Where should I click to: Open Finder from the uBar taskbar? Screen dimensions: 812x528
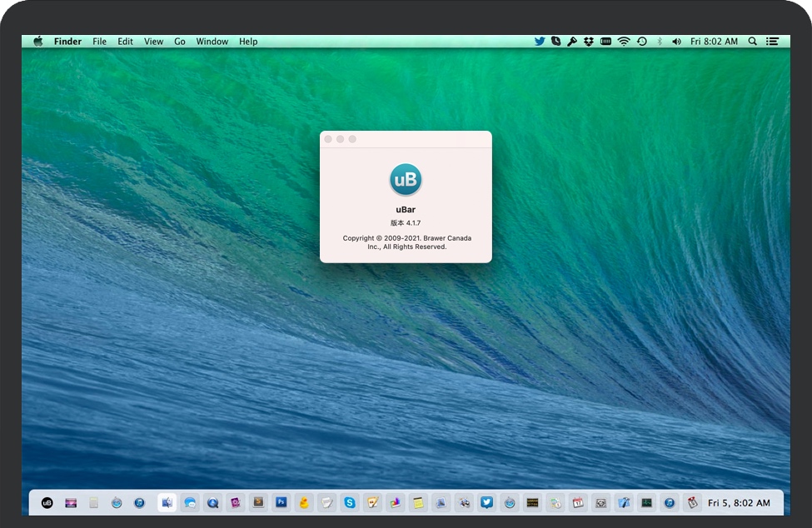tap(167, 503)
